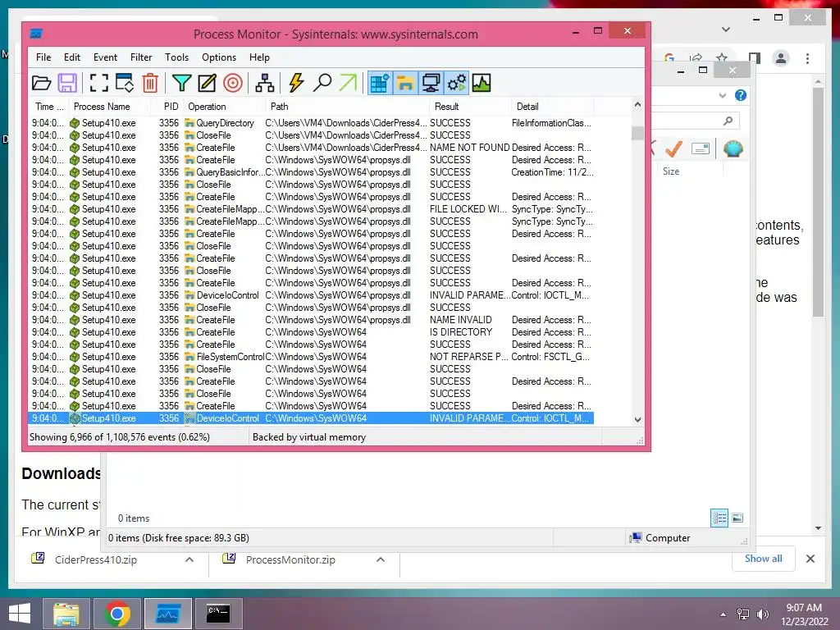Select the NAME NOT FOUND CreateFile row
Screen dimensions: 840x630
[x=311, y=148]
